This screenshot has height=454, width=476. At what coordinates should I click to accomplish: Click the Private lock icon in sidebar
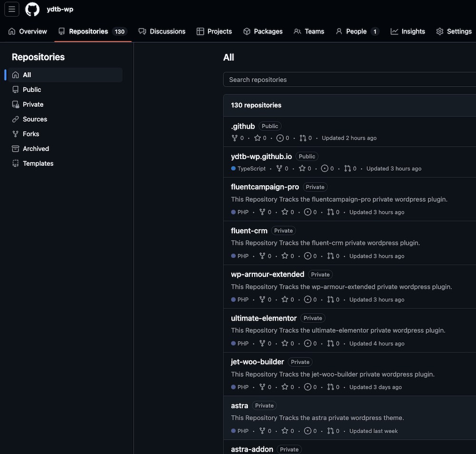(16, 104)
